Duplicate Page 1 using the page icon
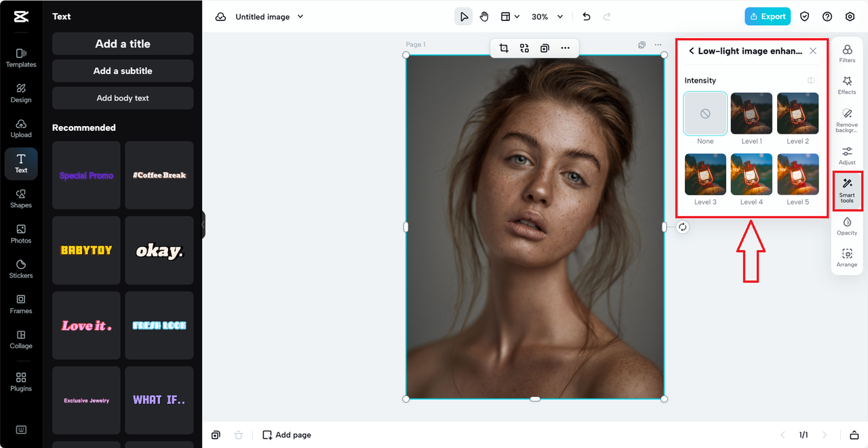The width and height of the screenshot is (868, 448). [x=642, y=45]
